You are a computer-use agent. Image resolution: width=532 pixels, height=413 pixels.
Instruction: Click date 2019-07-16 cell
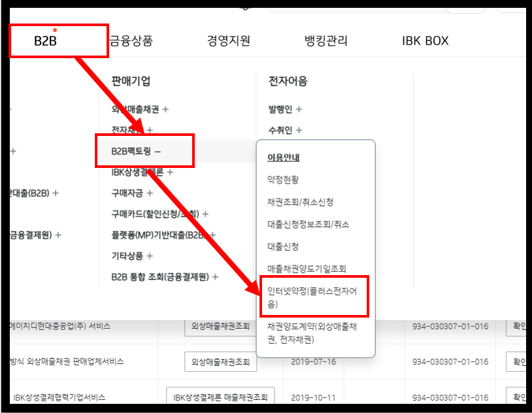[313, 362]
